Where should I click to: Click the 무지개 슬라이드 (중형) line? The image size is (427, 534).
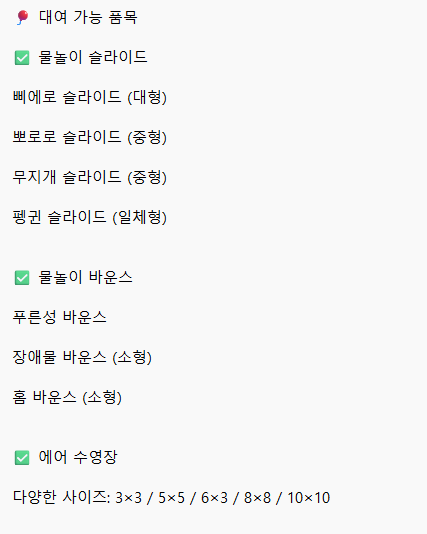(90, 177)
